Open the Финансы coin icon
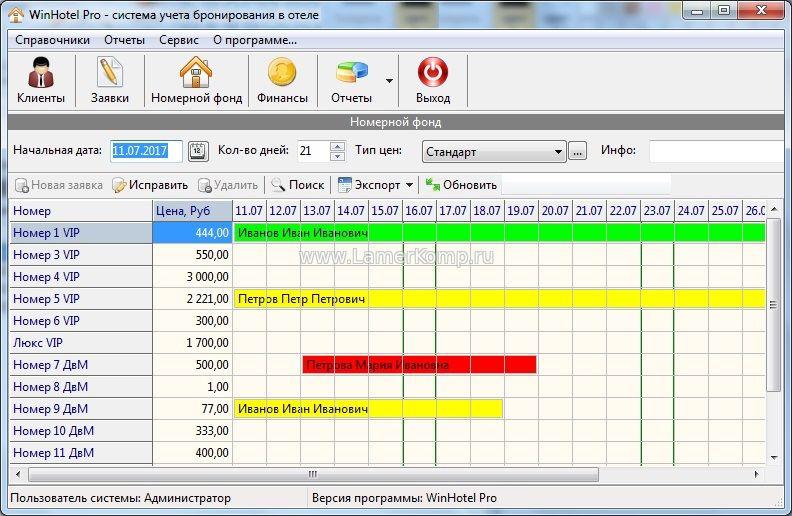 click(282, 75)
